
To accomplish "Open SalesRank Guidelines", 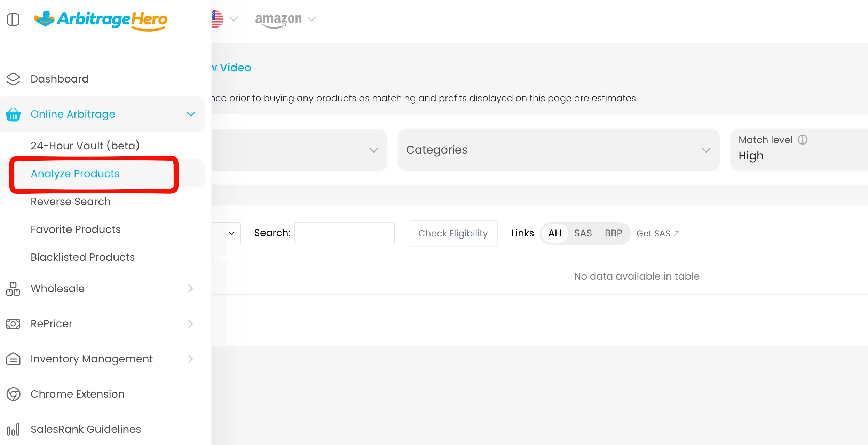I will (x=86, y=429).
